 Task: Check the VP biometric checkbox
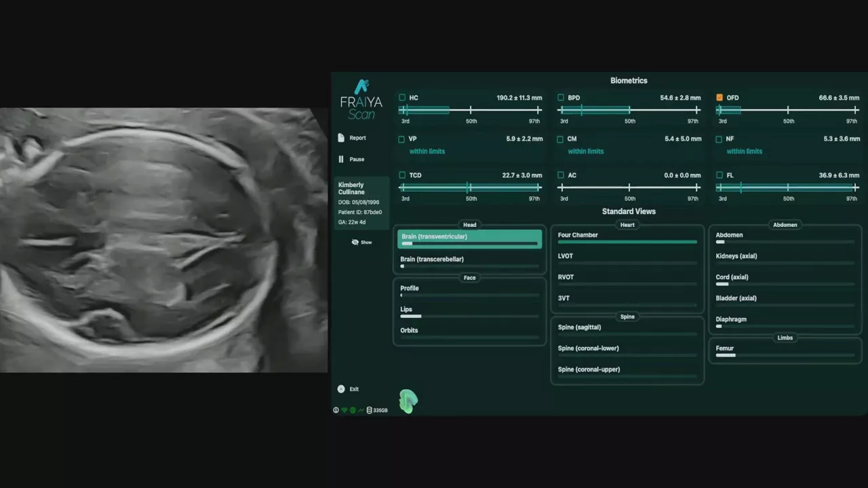[402, 139]
